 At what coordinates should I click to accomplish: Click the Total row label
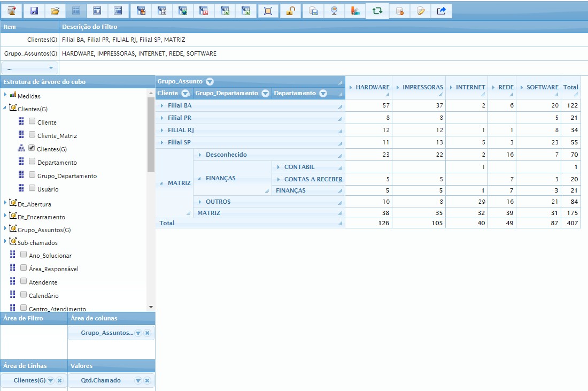(167, 223)
